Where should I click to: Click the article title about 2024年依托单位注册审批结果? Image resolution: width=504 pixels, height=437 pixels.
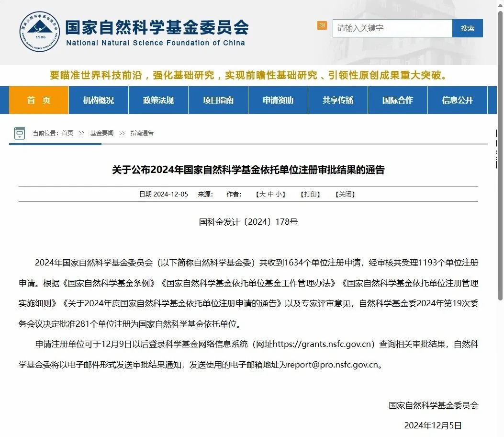[248, 170]
